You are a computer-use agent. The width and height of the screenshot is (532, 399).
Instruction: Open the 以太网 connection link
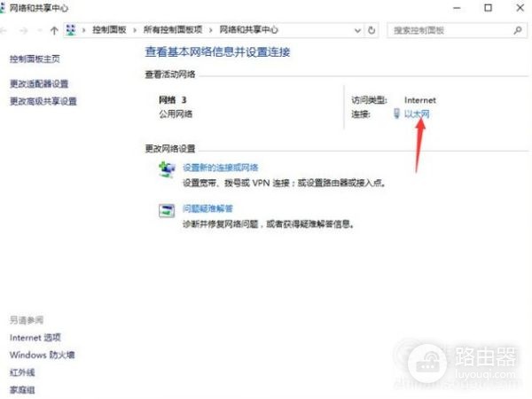417,113
